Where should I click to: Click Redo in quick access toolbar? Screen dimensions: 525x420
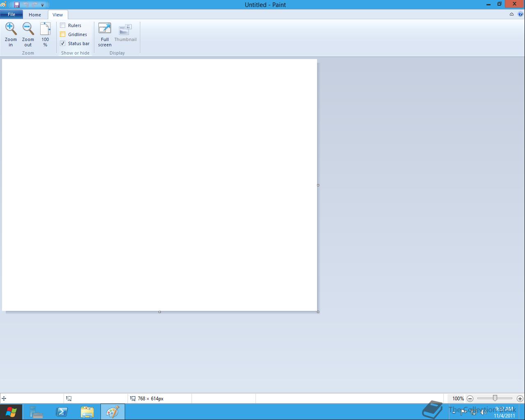pyautogui.click(x=34, y=5)
